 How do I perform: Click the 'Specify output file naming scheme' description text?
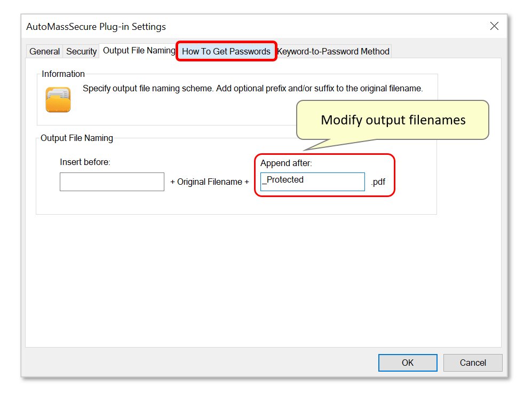[253, 89]
